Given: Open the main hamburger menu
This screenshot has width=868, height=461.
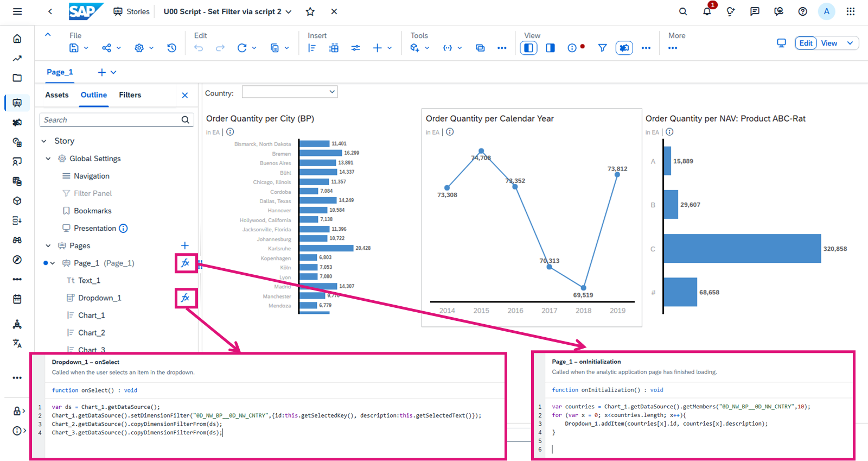Looking at the screenshot, I should tap(17, 11).
